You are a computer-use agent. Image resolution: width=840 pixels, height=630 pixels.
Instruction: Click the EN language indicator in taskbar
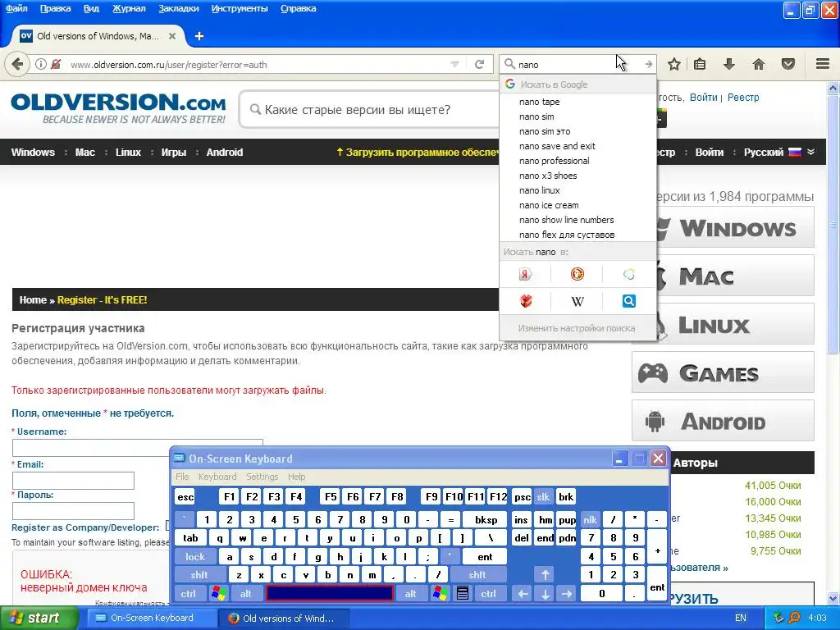tap(741, 618)
